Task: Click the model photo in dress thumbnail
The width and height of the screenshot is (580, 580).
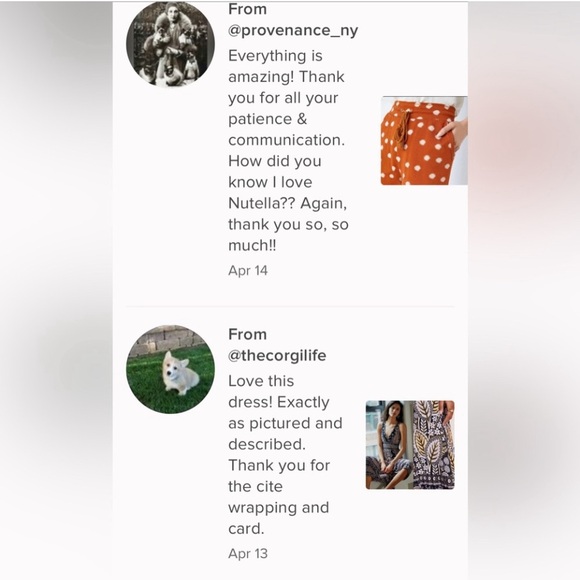Action: coord(388,445)
